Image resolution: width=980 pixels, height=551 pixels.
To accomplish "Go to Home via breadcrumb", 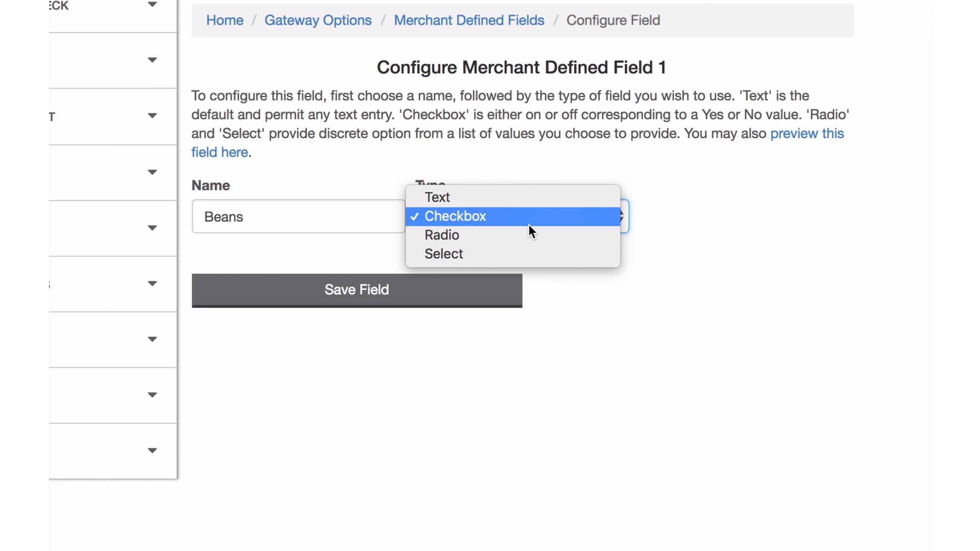I will 225,20.
